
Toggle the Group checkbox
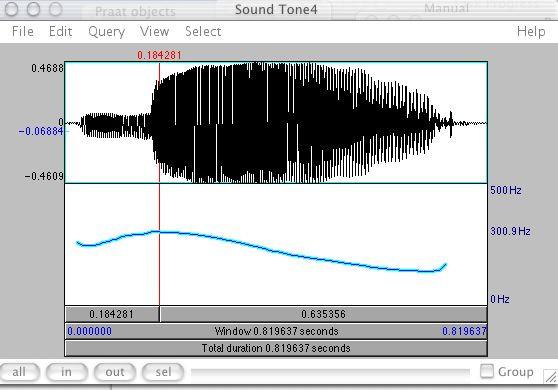pyautogui.click(x=487, y=371)
